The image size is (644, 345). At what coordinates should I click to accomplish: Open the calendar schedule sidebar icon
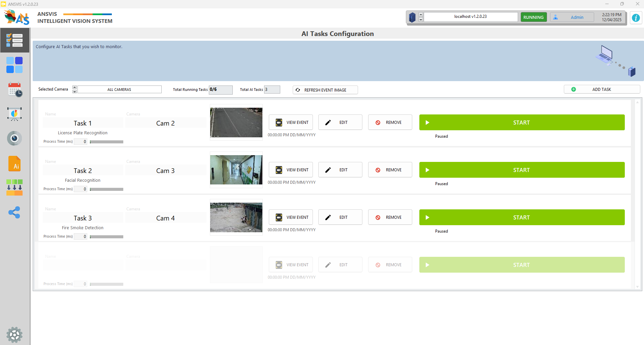coord(15,90)
